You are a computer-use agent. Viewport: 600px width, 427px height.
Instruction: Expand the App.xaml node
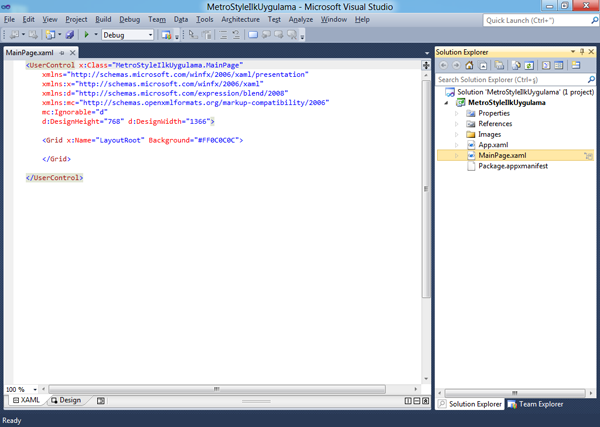(x=457, y=145)
